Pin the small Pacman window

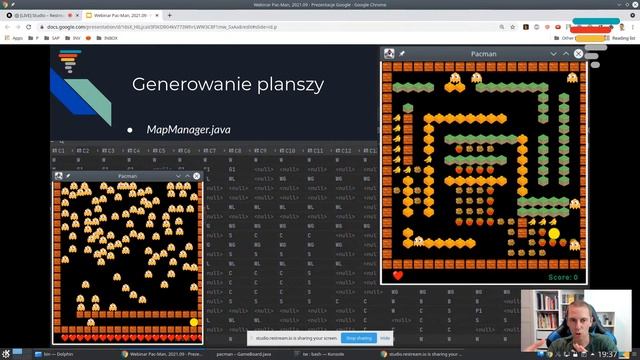click(68, 176)
